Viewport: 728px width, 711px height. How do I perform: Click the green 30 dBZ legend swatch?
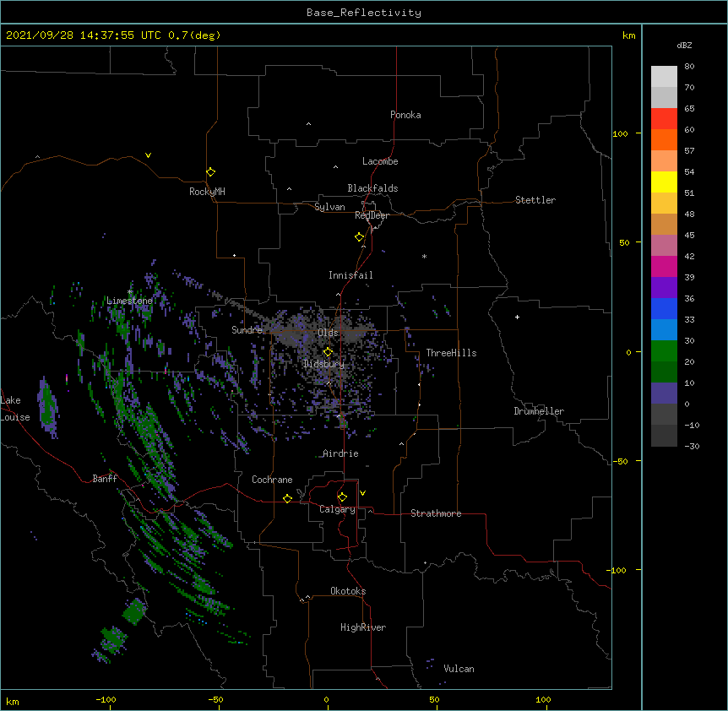pos(664,351)
